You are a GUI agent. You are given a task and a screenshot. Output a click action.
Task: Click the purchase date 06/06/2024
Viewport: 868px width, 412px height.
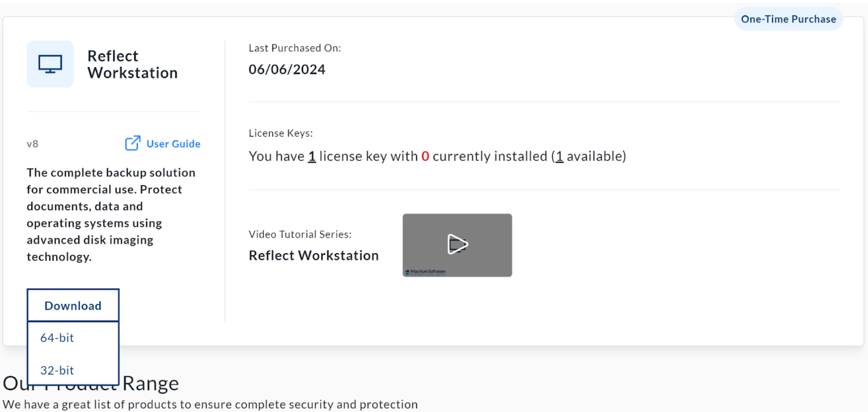tap(287, 69)
